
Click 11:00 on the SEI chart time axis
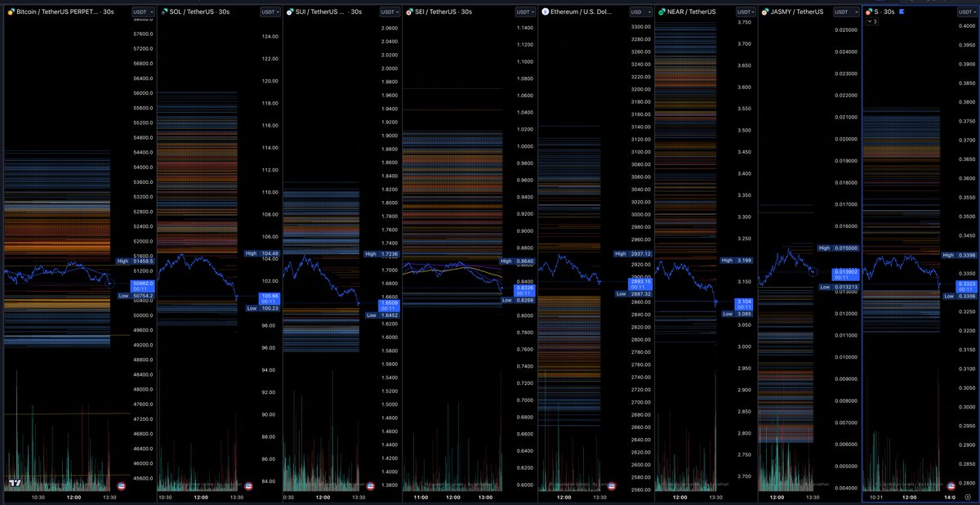pos(421,497)
